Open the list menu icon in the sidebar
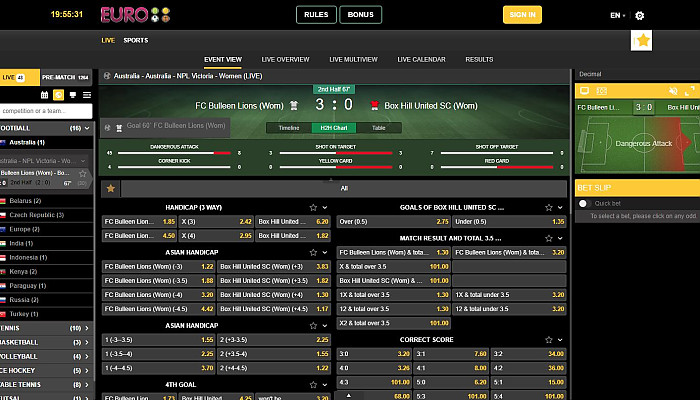This screenshot has width=700, height=400. pos(87,95)
